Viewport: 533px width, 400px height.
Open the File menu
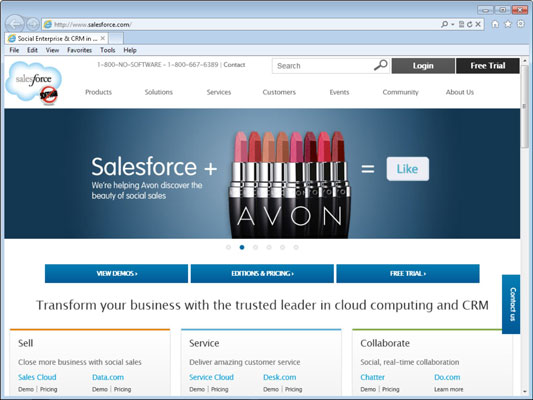14,50
